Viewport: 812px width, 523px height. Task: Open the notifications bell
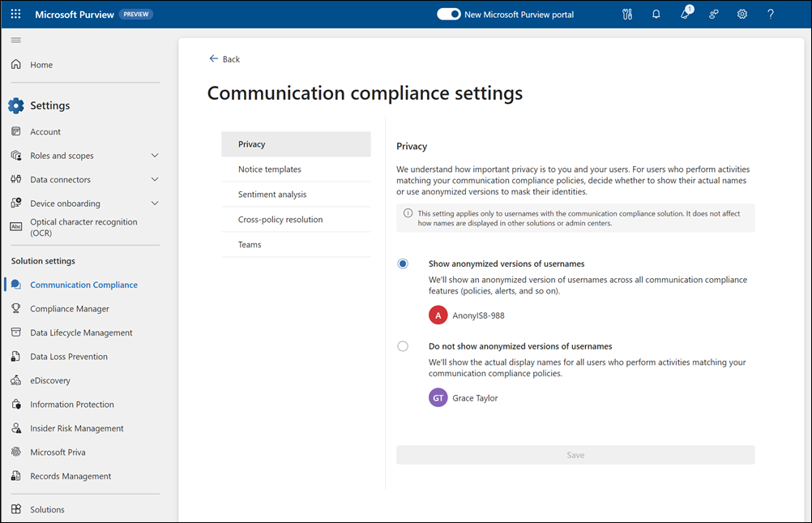click(x=656, y=14)
